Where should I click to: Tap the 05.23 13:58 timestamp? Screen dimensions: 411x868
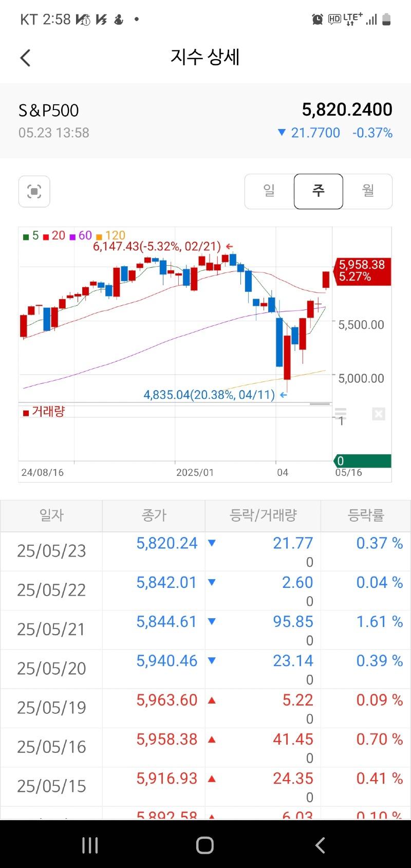tap(54, 133)
